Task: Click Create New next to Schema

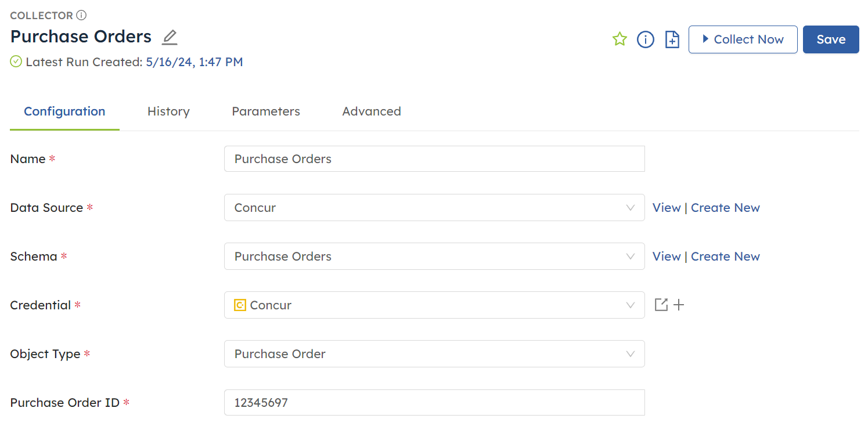Action: 725,256
